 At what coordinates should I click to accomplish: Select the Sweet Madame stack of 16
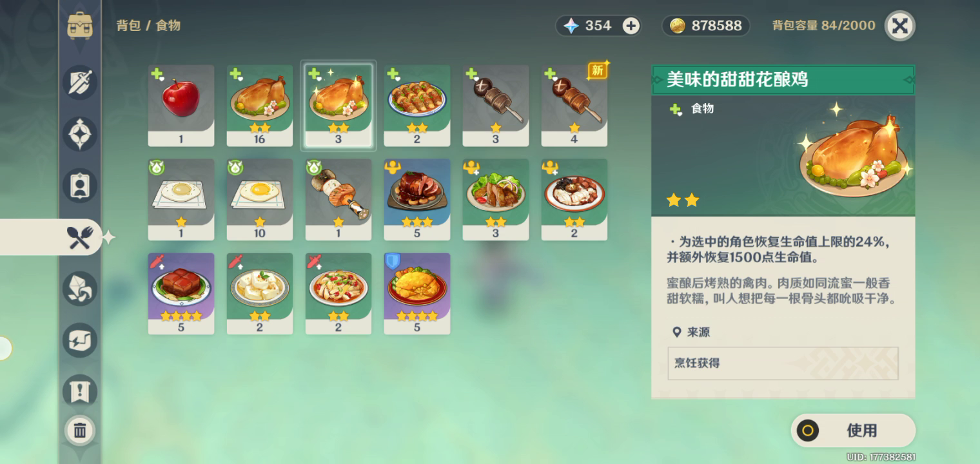tap(260, 106)
